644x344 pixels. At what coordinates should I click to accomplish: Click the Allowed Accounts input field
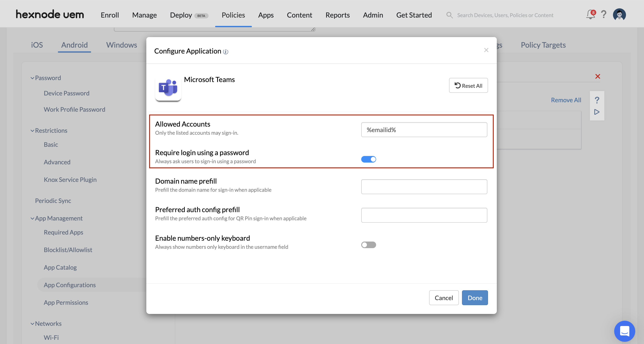click(x=425, y=130)
